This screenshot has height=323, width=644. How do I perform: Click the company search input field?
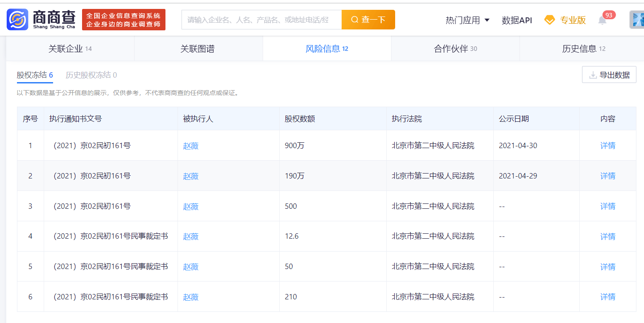pyautogui.click(x=261, y=19)
